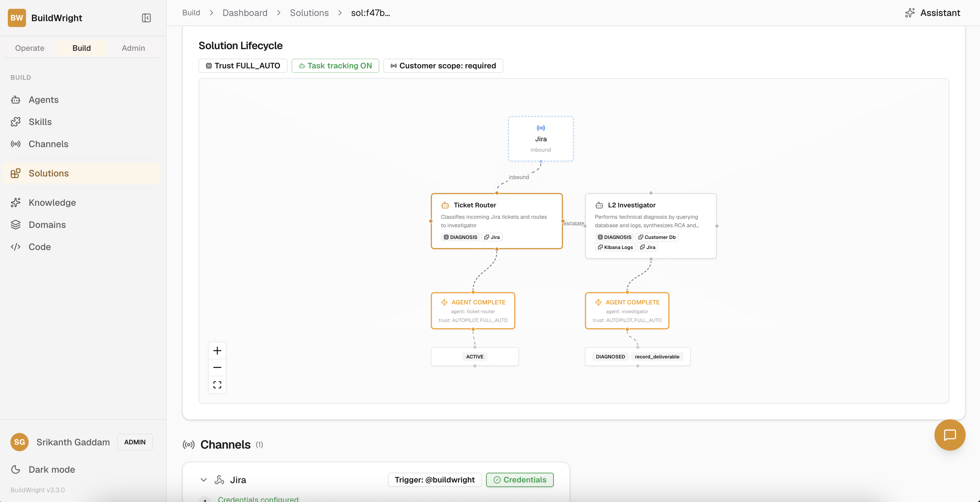Click the SG user avatar
Image resolution: width=980 pixels, height=502 pixels.
click(x=20, y=442)
